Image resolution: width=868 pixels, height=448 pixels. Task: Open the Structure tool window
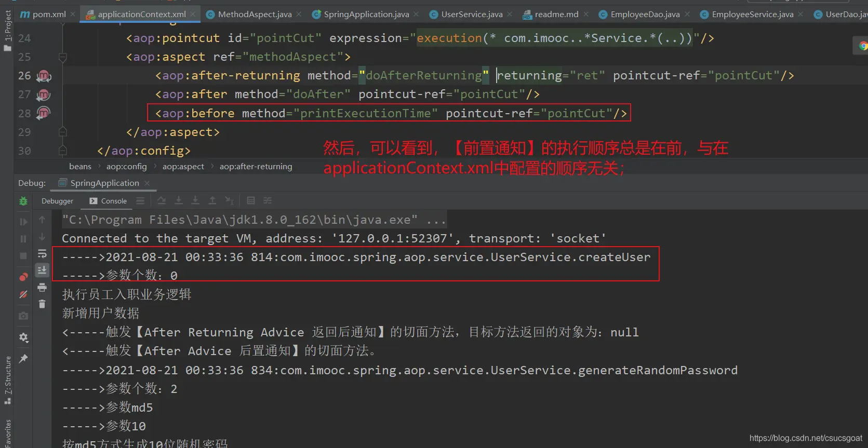(7, 379)
